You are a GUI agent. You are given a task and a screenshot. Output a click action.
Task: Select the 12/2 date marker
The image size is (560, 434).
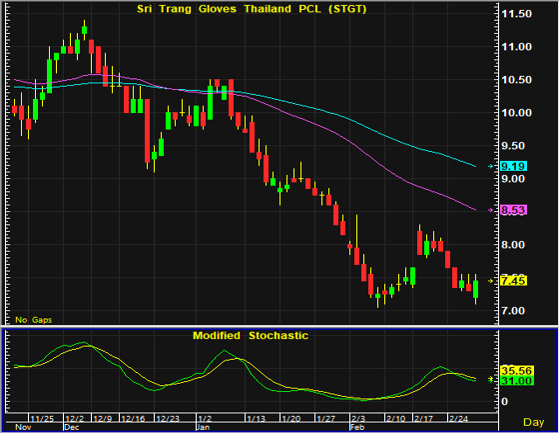(x=75, y=419)
